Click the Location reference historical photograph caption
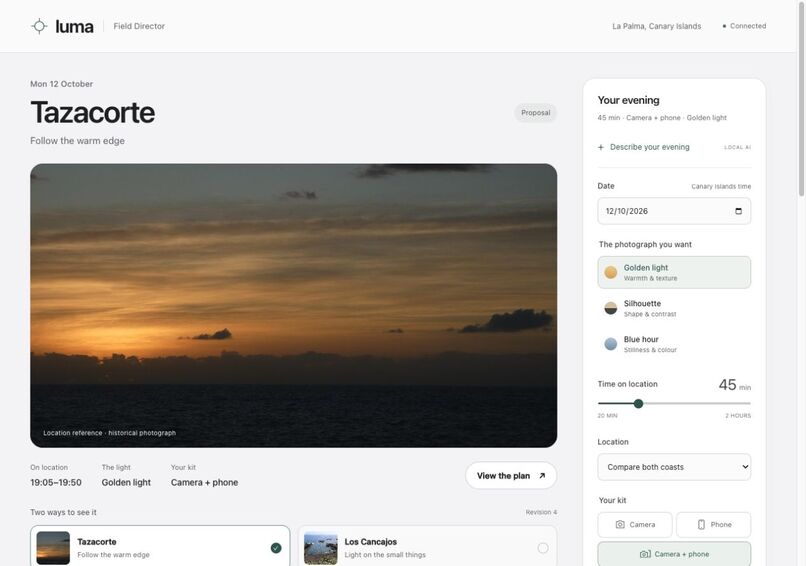This screenshot has width=806, height=566. [109, 433]
